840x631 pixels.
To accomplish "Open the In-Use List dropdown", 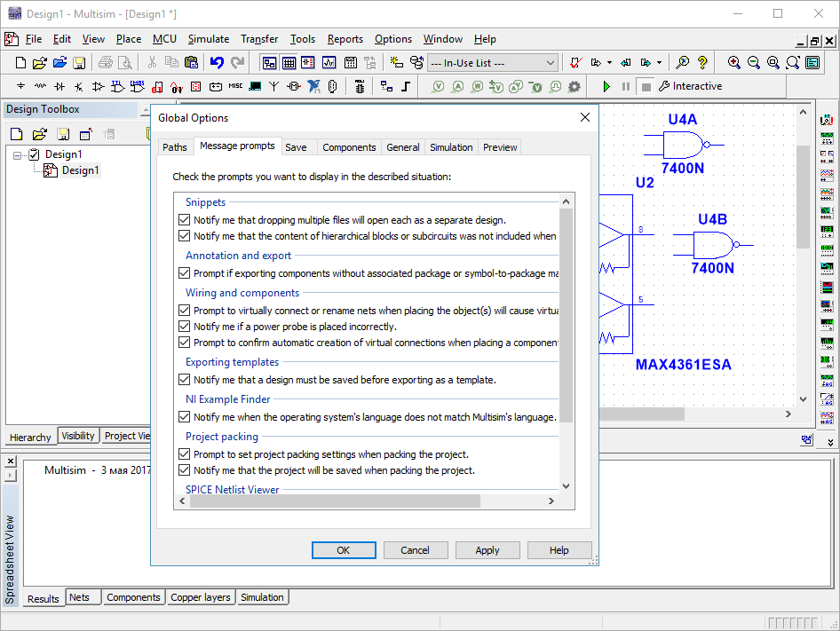I will 551,63.
